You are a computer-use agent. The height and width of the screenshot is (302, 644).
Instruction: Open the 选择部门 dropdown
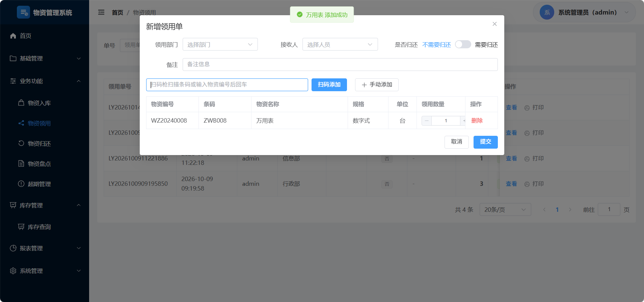[220, 45]
